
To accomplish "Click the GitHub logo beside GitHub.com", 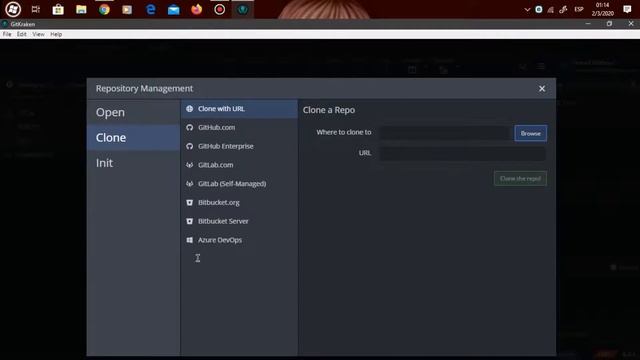I will pyautogui.click(x=189, y=127).
